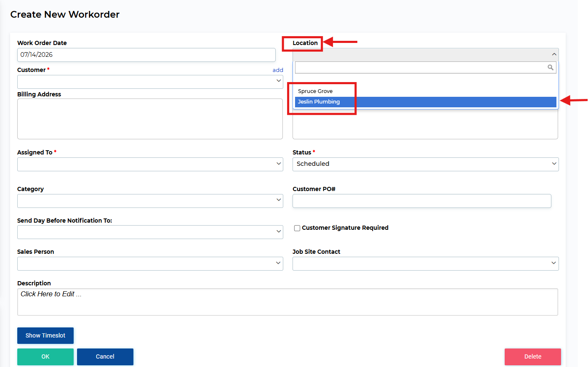The image size is (588, 367).
Task: Click the Cancel button
Action: click(105, 356)
